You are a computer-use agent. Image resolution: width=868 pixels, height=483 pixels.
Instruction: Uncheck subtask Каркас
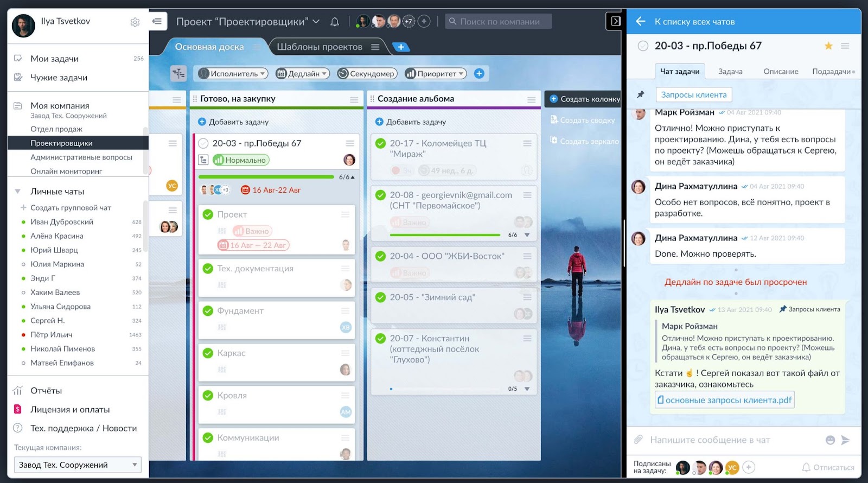(208, 353)
